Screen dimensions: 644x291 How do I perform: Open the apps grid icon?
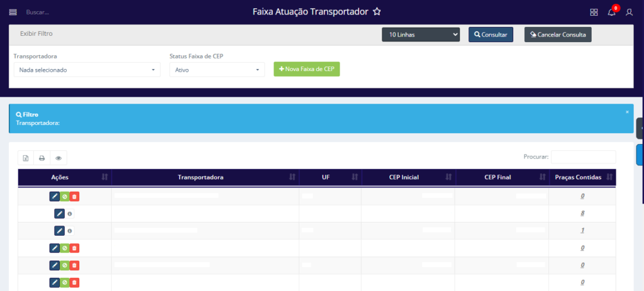(x=594, y=12)
